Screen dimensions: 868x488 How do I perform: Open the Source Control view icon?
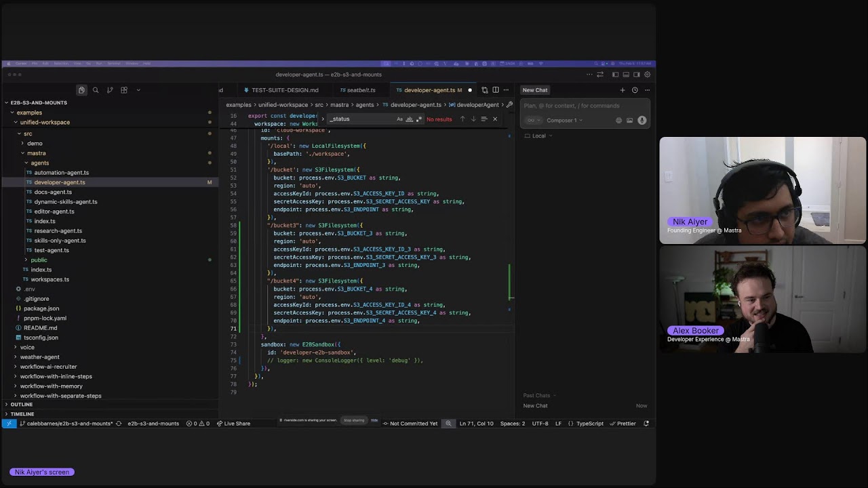coord(110,90)
